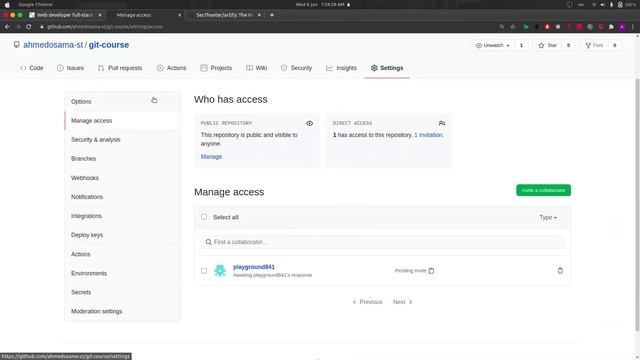This screenshot has height=360, width=640.
Task: Open the Security tab
Action: click(x=296, y=68)
